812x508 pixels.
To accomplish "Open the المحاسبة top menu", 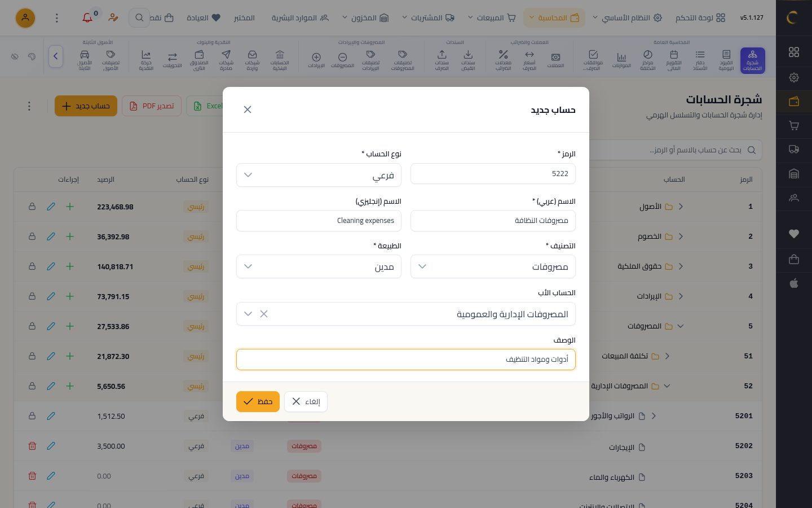I will click(x=554, y=18).
